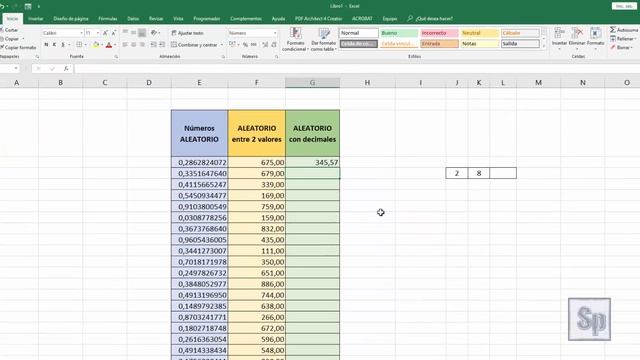The height and width of the screenshot is (360, 640).
Task: Click the Rellenar fill button
Action: point(623,39)
